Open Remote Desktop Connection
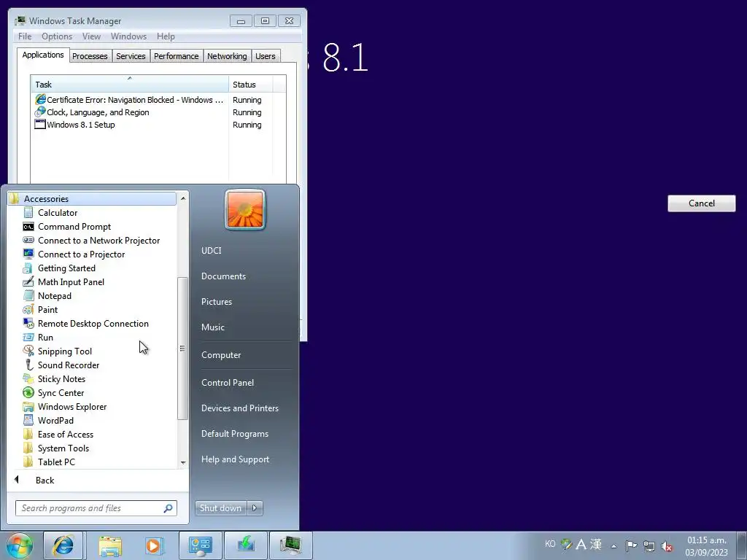This screenshot has height=560, width=747. coord(93,323)
